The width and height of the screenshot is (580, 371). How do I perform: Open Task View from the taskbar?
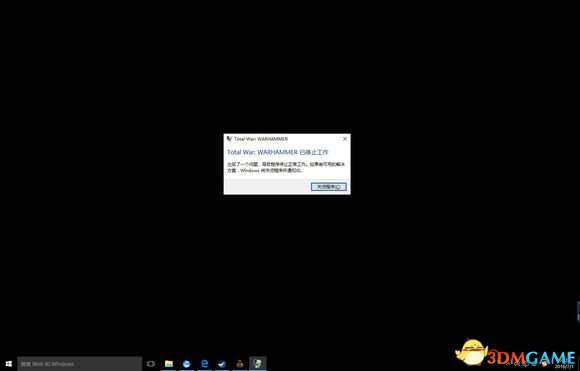point(151,364)
